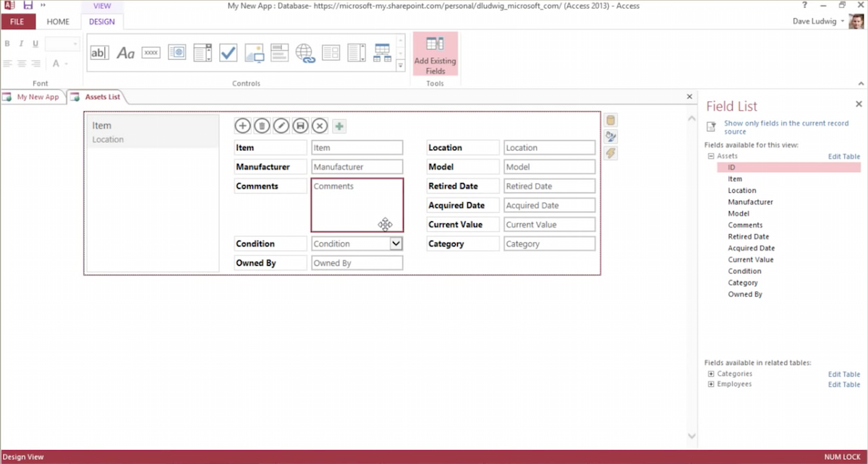The width and height of the screenshot is (868, 464).
Task: Click Edit Table next to Assets
Action: [843, 156]
